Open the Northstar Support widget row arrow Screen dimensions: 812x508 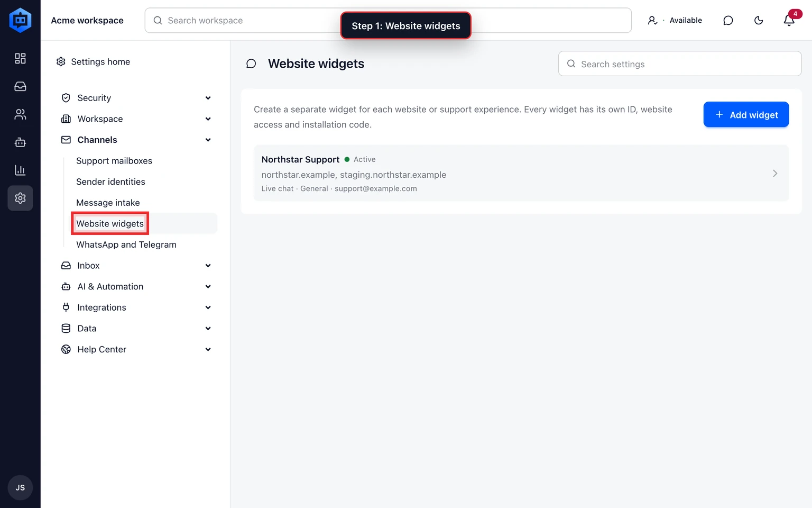coord(775,174)
